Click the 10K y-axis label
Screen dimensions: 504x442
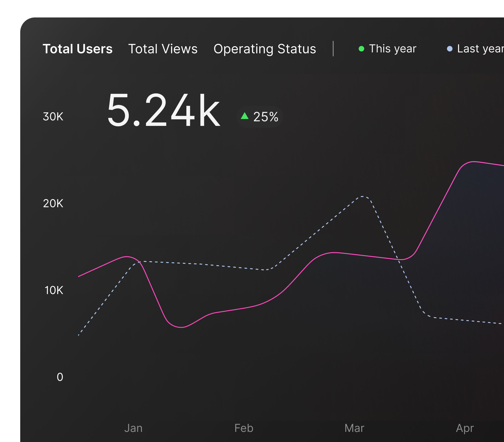click(54, 290)
